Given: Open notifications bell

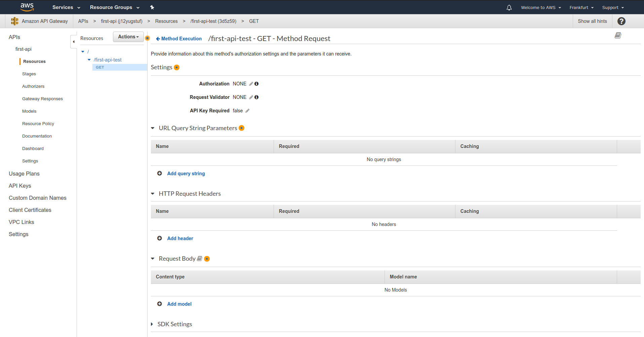Looking at the screenshot, I should coord(509,7).
